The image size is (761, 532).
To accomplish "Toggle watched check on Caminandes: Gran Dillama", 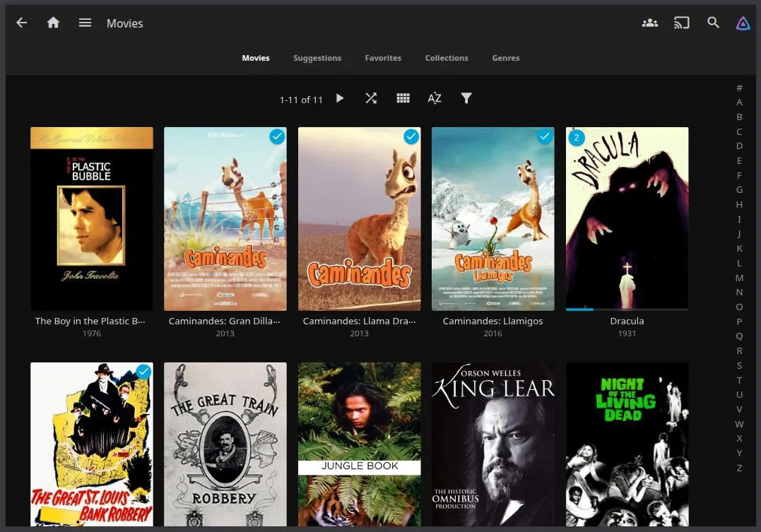I will tap(277, 137).
